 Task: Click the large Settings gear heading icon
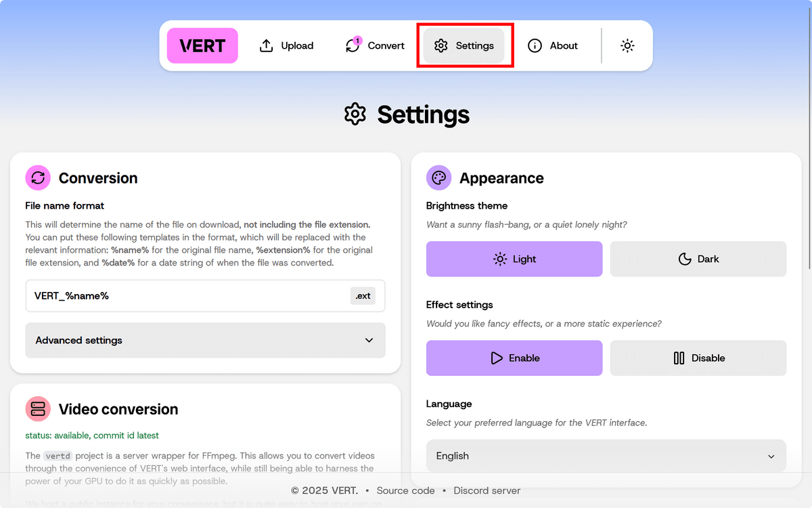[x=355, y=114]
